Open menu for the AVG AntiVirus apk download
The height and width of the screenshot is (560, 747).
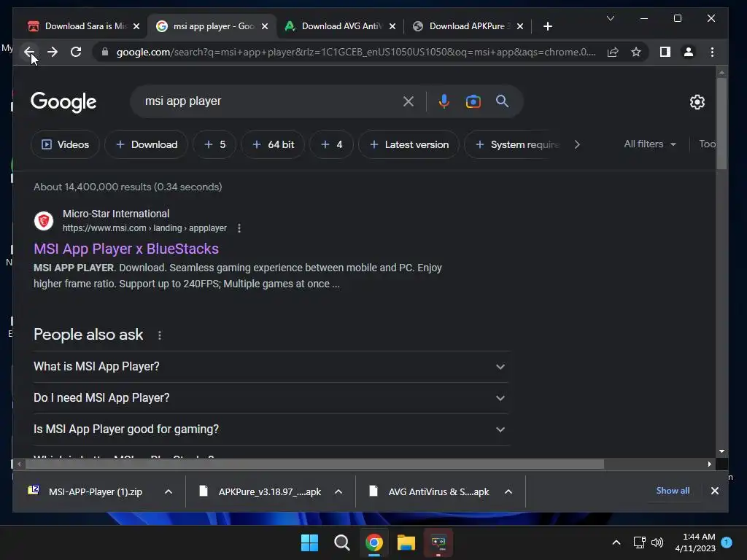(x=508, y=492)
